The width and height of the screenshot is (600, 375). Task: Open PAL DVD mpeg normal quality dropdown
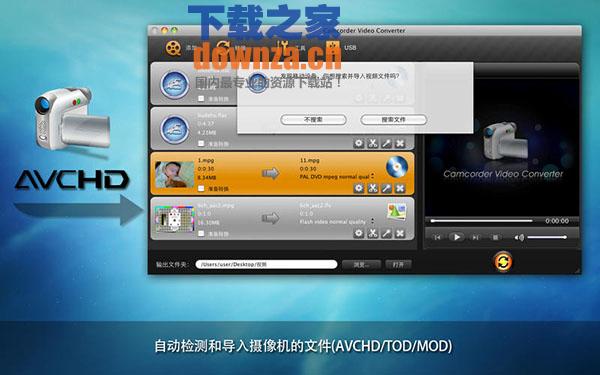point(337,176)
